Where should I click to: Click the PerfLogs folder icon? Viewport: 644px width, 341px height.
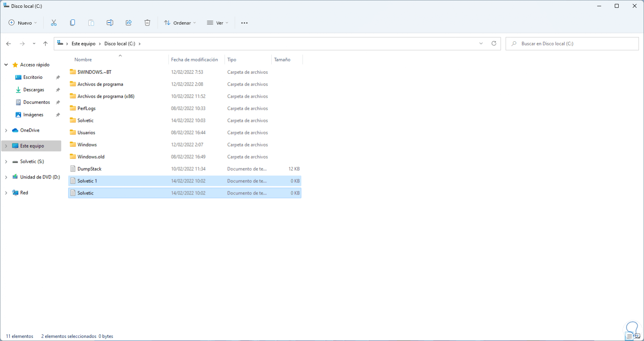[73, 108]
